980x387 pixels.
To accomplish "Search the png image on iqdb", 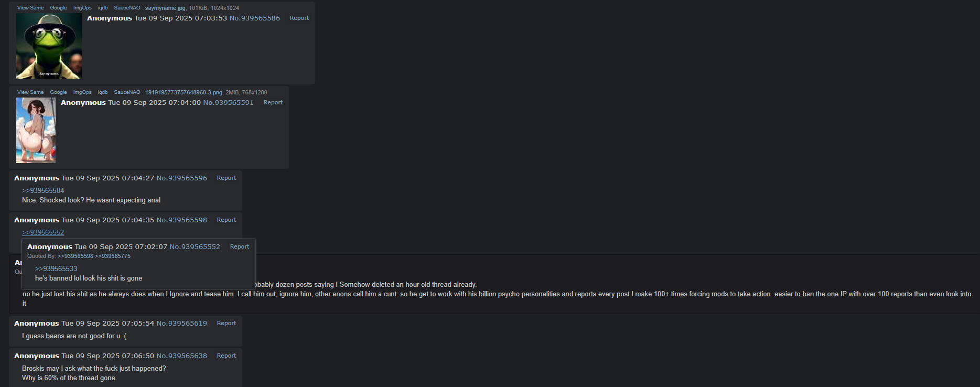I will click(103, 92).
